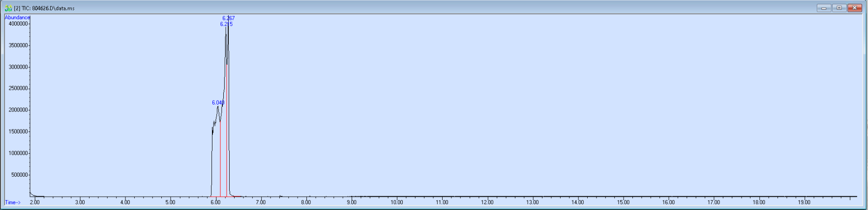The height and width of the screenshot is (210, 868).
Task: Click the window title TIC: 804626.D\data.ms
Action: point(44,8)
